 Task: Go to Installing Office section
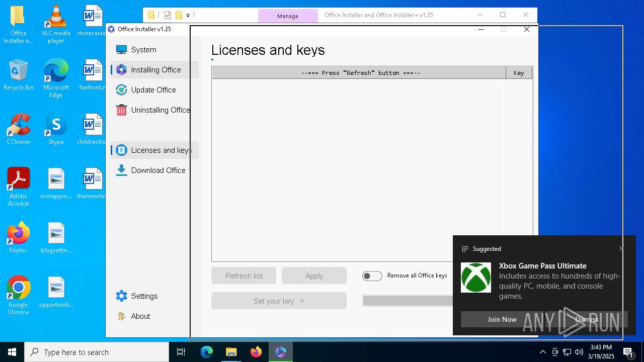click(x=154, y=70)
